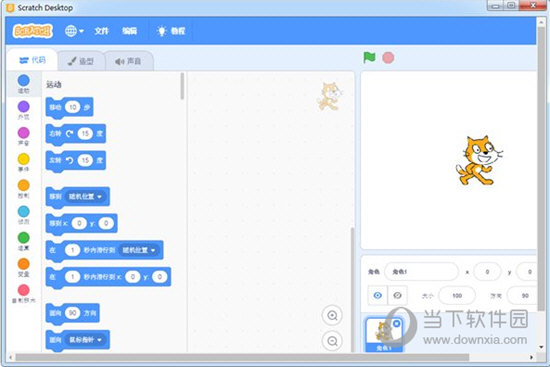Image resolution: width=550 pixels, height=367 pixels.
Task: Click the steps value 10 in the move block
Action: [73, 107]
